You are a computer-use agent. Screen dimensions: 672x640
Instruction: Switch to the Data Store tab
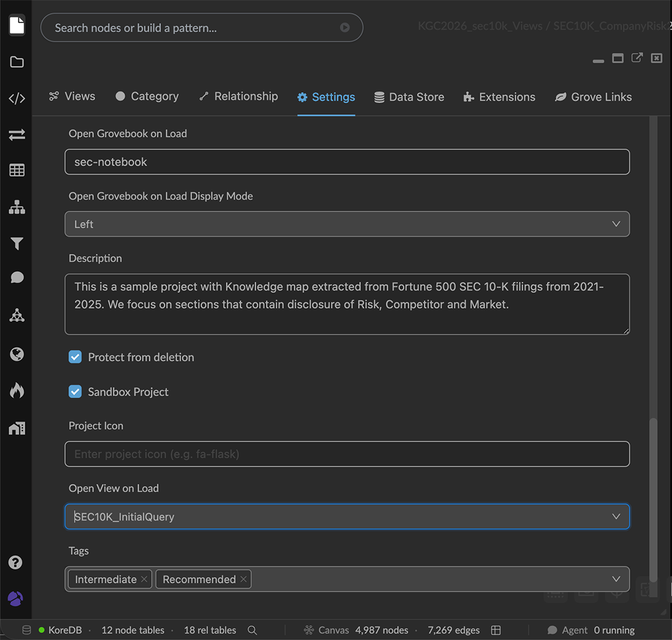click(x=409, y=97)
